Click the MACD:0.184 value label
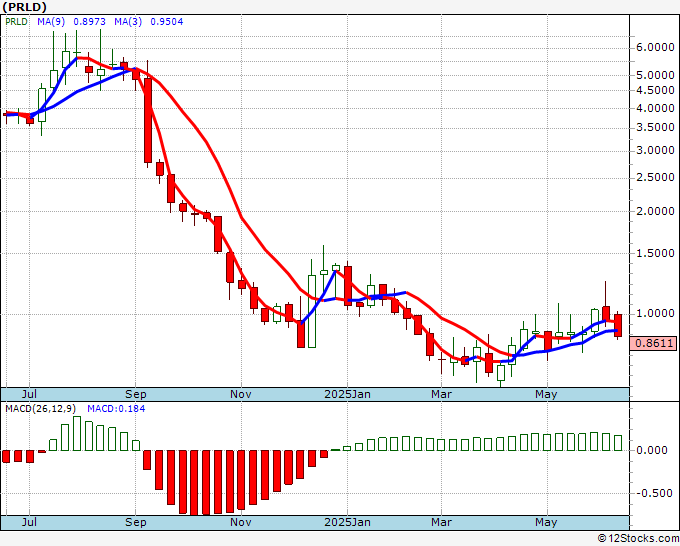This screenshot has height=546, width=680. point(116,409)
